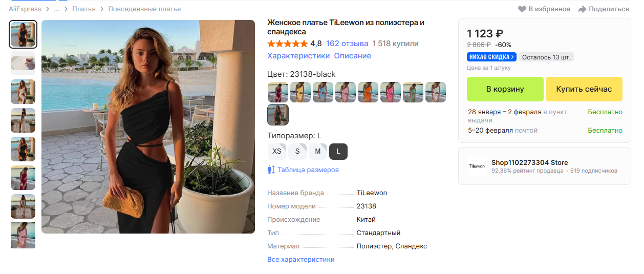Open the НИХАО СКИДКА discount badge
Image resolution: width=644 pixels, height=274 pixels.
pyautogui.click(x=491, y=57)
